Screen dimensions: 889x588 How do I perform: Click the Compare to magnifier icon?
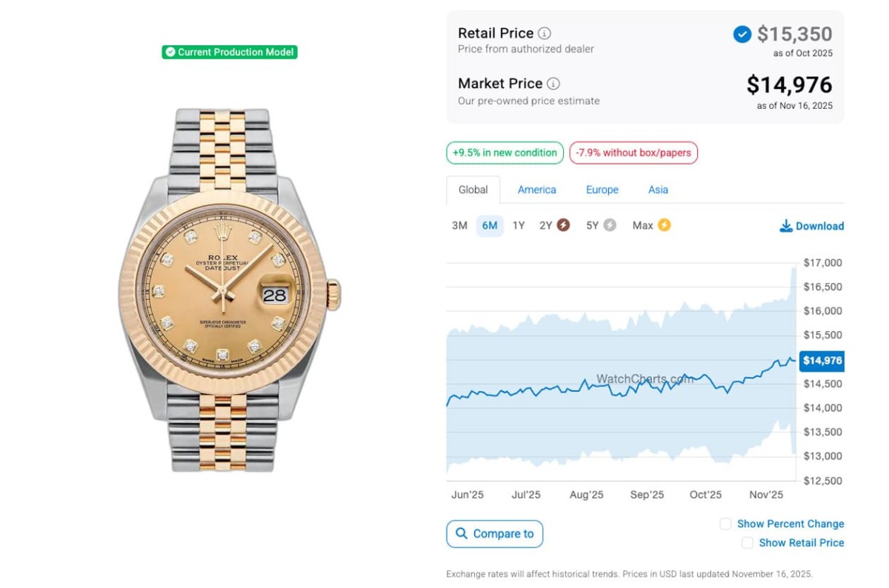(x=462, y=534)
